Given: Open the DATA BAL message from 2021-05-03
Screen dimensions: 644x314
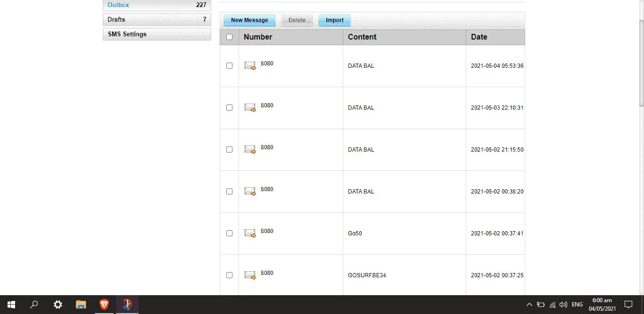Looking at the screenshot, I should click(x=361, y=108).
